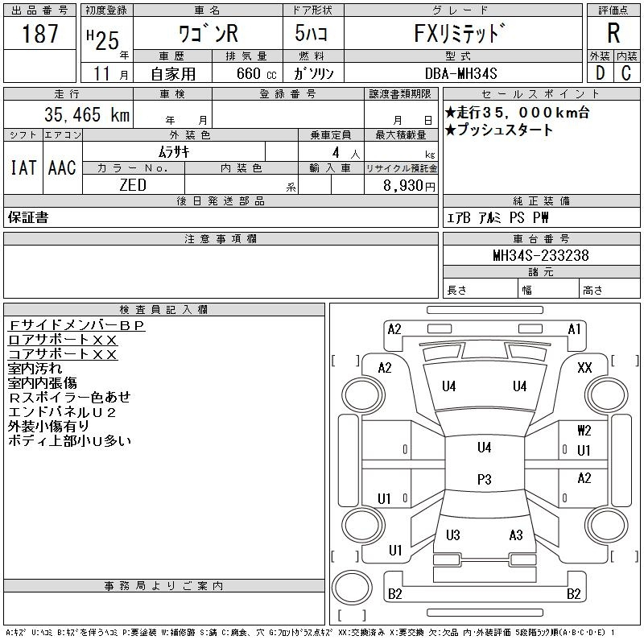Select the interior grade C

pos(626,73)
